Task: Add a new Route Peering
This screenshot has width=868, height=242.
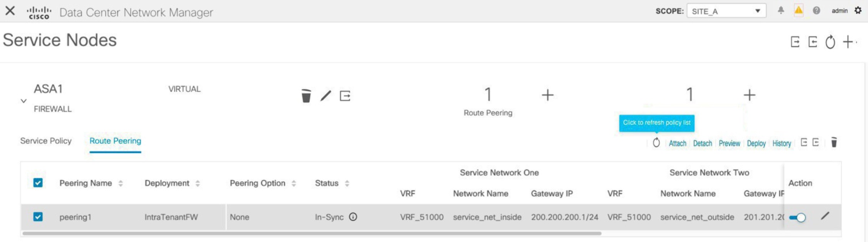Action: (x=548, y=95)
